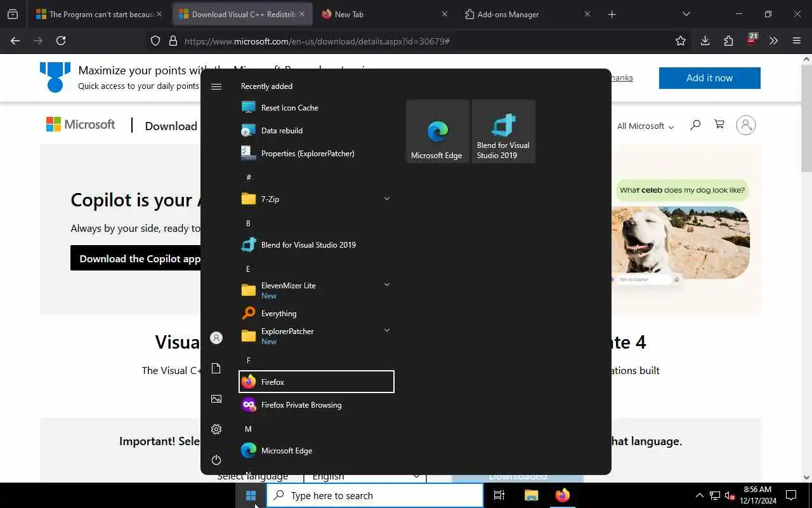Close the New Tab tab

(444, 14)
